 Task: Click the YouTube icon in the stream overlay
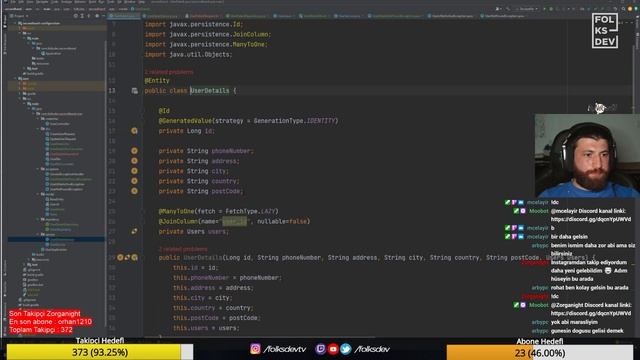(333, 349)
